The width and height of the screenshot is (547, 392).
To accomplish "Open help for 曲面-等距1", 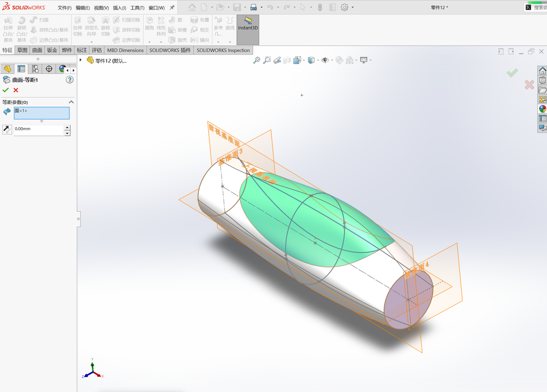I will tap(69, 80).
